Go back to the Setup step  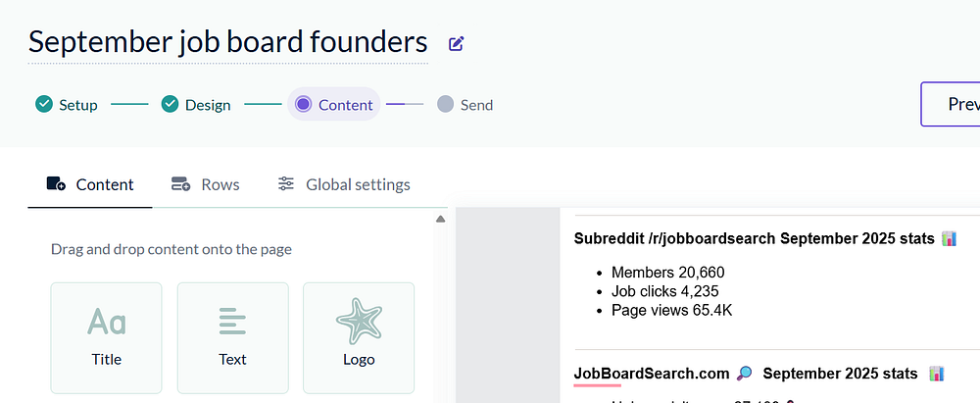click(x=67, y=105)
